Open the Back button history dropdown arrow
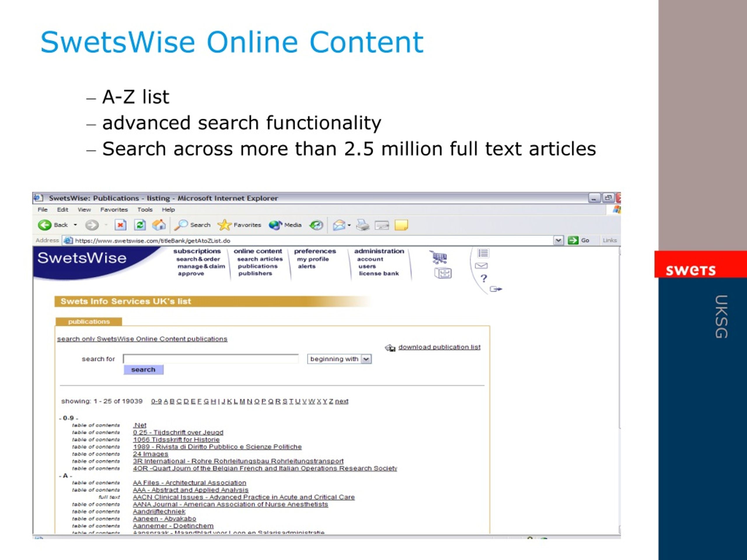The width and height of the screenshot is (747, 560). point(75,225)
